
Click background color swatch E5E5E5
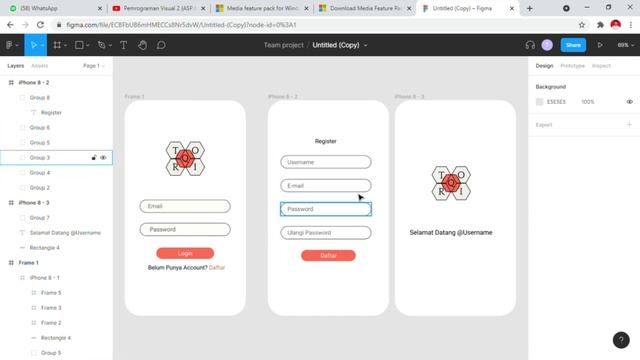(540, 102)
